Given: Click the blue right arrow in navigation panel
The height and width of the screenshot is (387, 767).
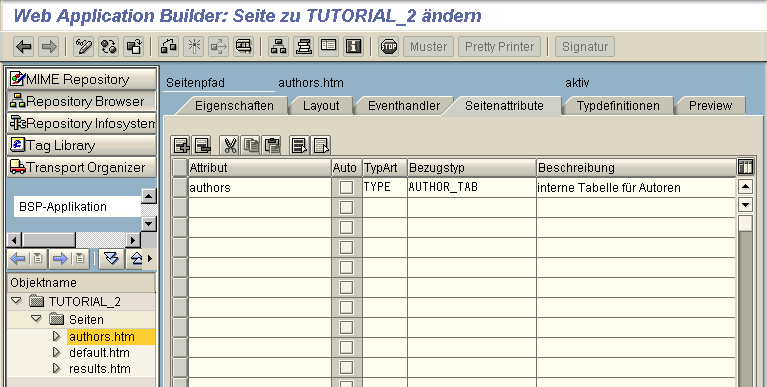Looking at the screenshot, I should [x=60, y=258].
